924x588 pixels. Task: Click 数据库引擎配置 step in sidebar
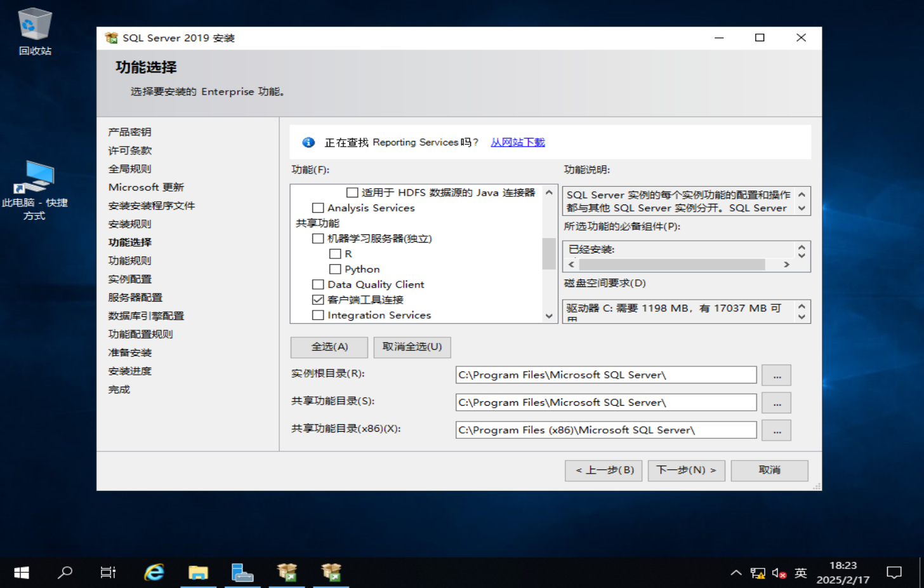click(x=146, y=316)
